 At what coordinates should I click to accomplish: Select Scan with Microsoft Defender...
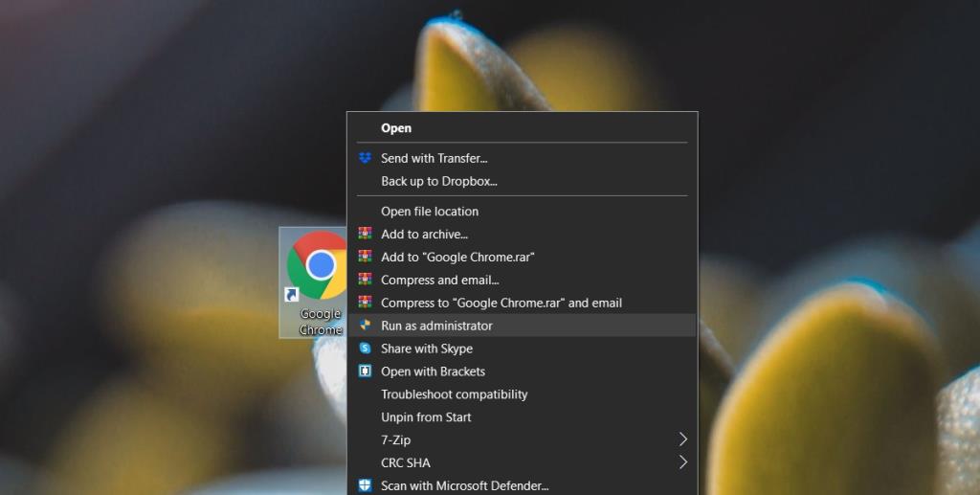tap(523, 485)
